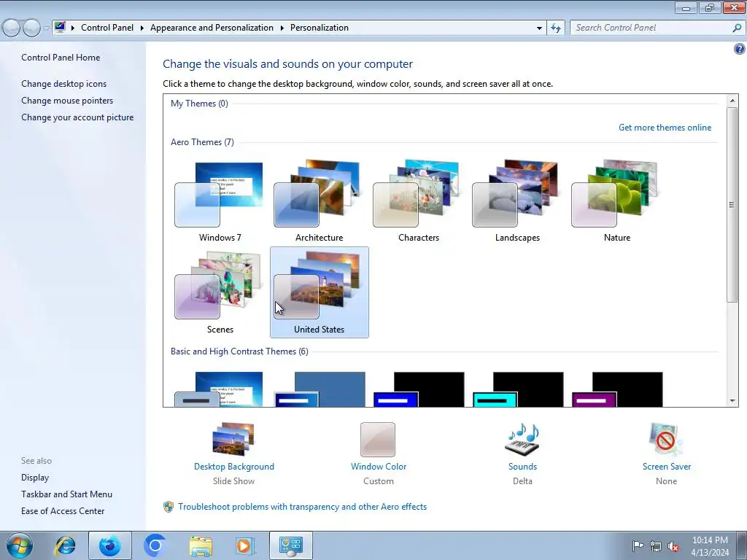
Task: Click the refresh button beside address bar
Action: (x=555, y=28)
